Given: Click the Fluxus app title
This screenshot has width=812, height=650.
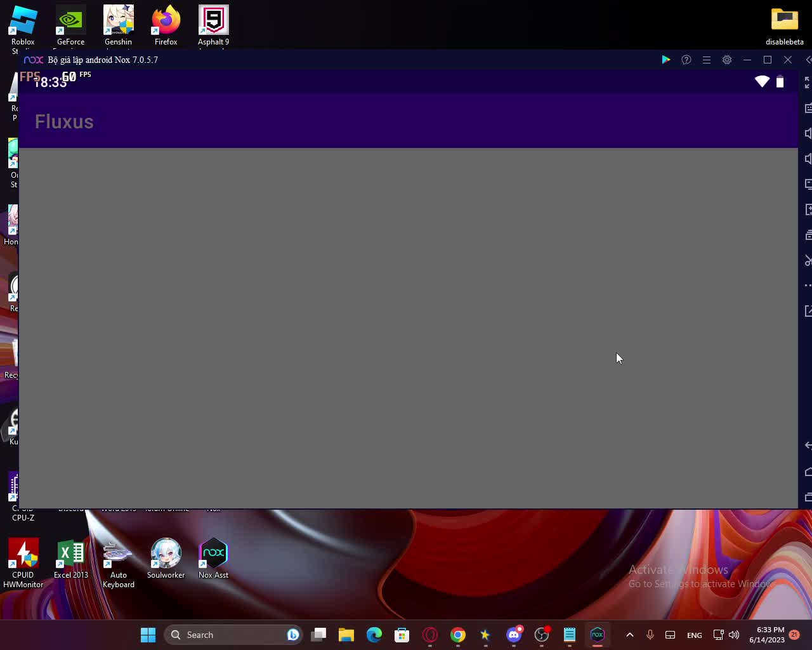Looking at the screenshot, I should click(64, 121).
